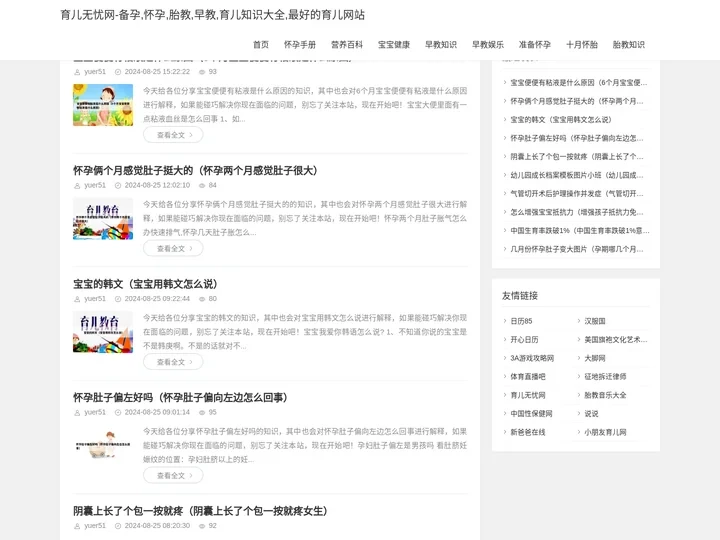Open sunflower thumbnail of 宝宝便便 article

click(x=103, y=105)
